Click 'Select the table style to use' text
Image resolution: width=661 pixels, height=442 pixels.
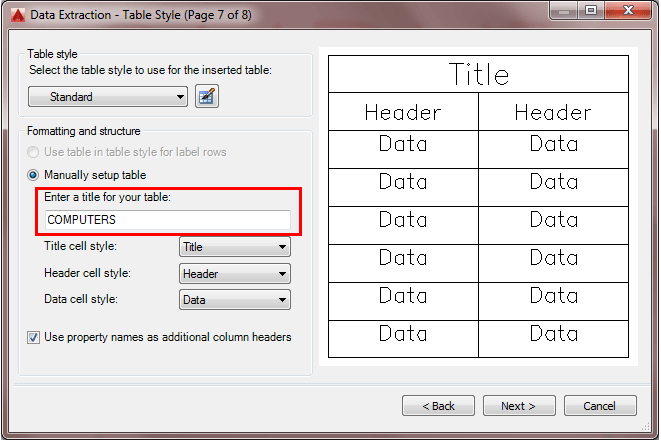[150, 70]
